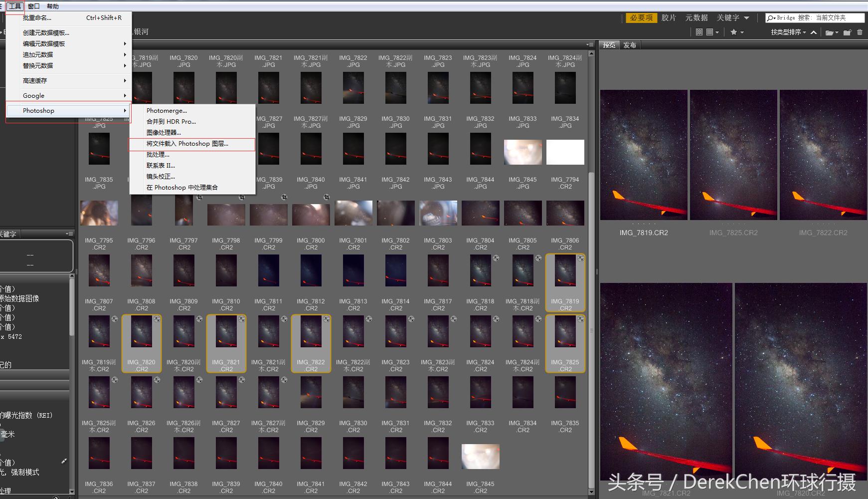
Task: Expand the 高速缓存 submenu
Action: point(69,81)
